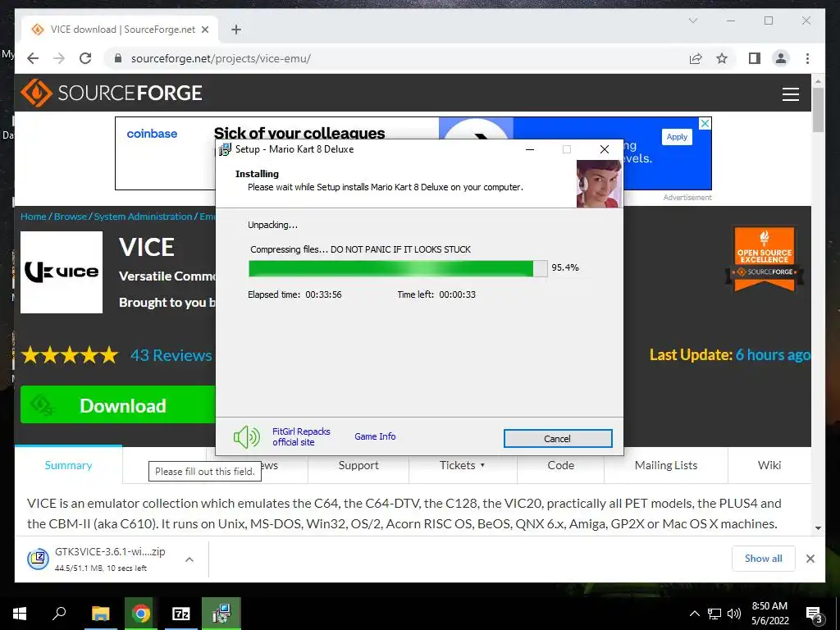This screenshot has height=630, width=840.
Task: Select the Wiki tab
Action: 769,465
